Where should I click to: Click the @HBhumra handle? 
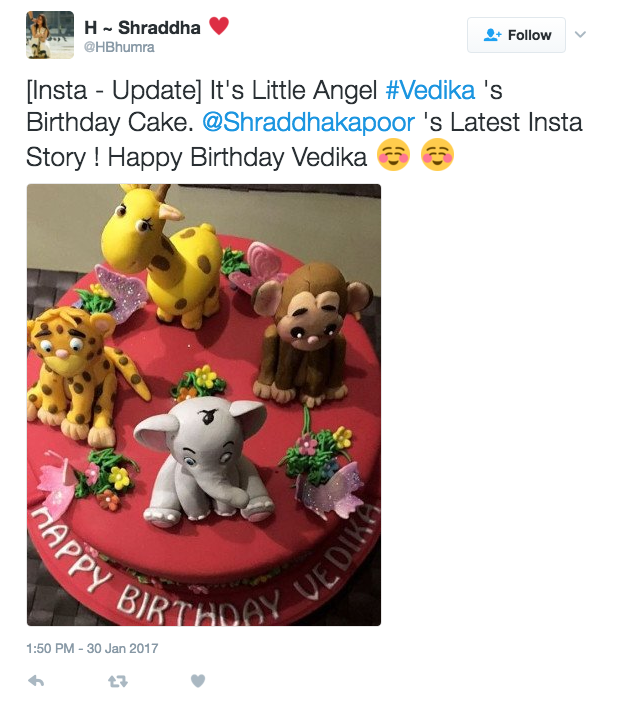119,47
